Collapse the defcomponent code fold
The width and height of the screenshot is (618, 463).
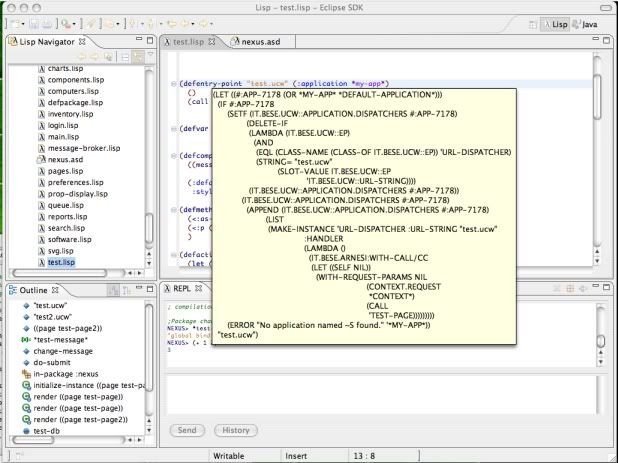point(173,156)
